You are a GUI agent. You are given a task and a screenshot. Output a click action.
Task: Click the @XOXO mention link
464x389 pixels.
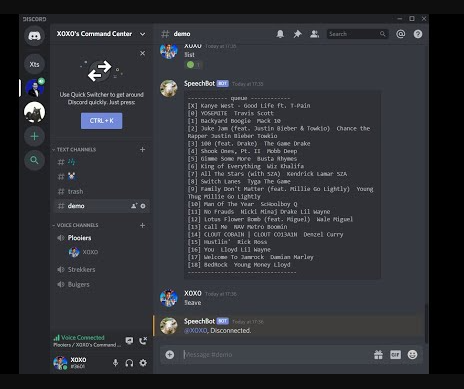[x=196, y=331]
